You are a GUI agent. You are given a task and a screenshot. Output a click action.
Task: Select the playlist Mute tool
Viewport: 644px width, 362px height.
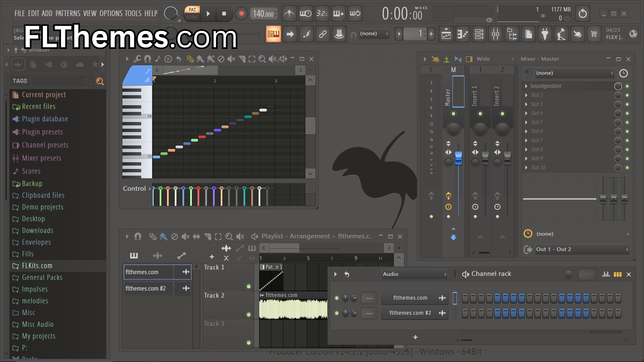pyautogui.click(x=185, y=237)
